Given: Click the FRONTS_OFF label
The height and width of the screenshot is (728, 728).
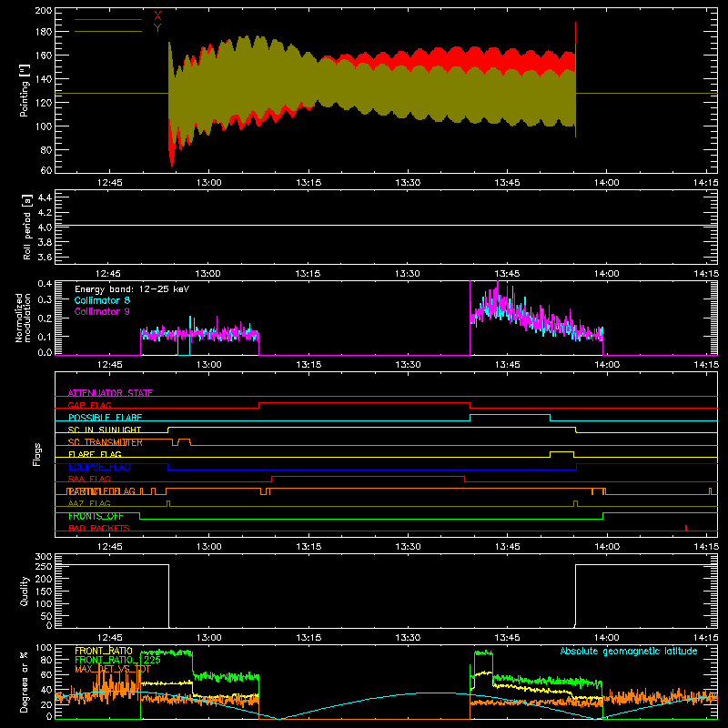Looking at the screenshot, I should (x=96, y=516).
